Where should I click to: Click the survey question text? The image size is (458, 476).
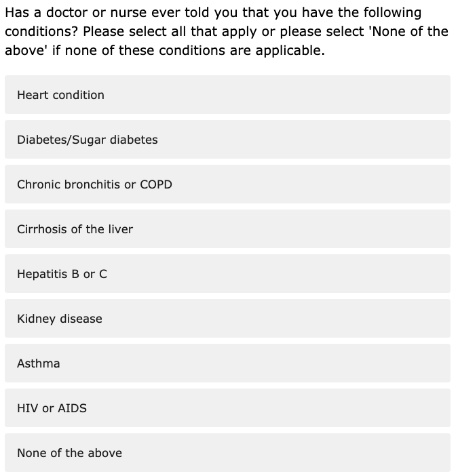tap(227, 31)
